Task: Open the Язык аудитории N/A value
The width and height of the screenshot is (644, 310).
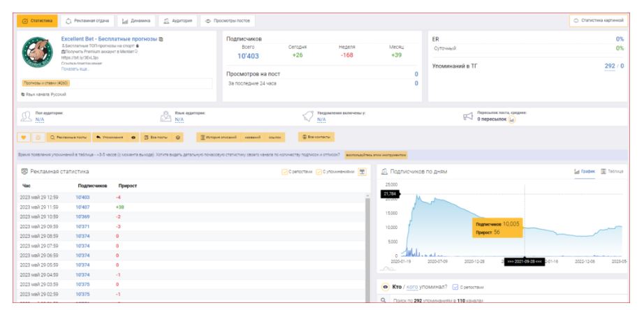Action: [x=179, y=119]
